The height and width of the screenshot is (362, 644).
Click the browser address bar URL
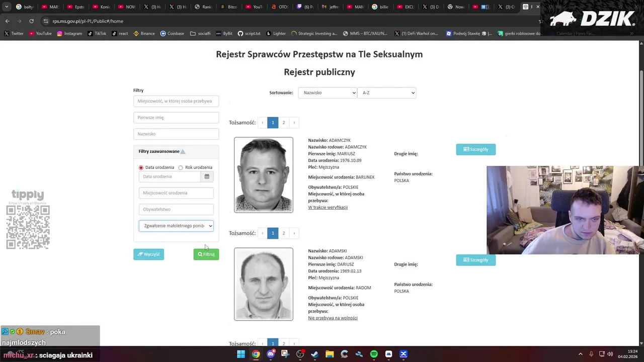click(88, 21)
